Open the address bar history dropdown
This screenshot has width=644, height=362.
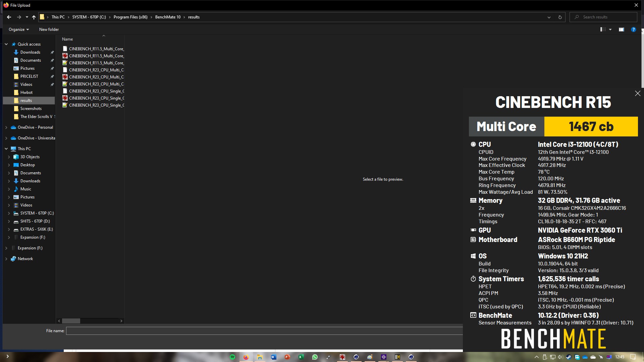coord(549,17)
